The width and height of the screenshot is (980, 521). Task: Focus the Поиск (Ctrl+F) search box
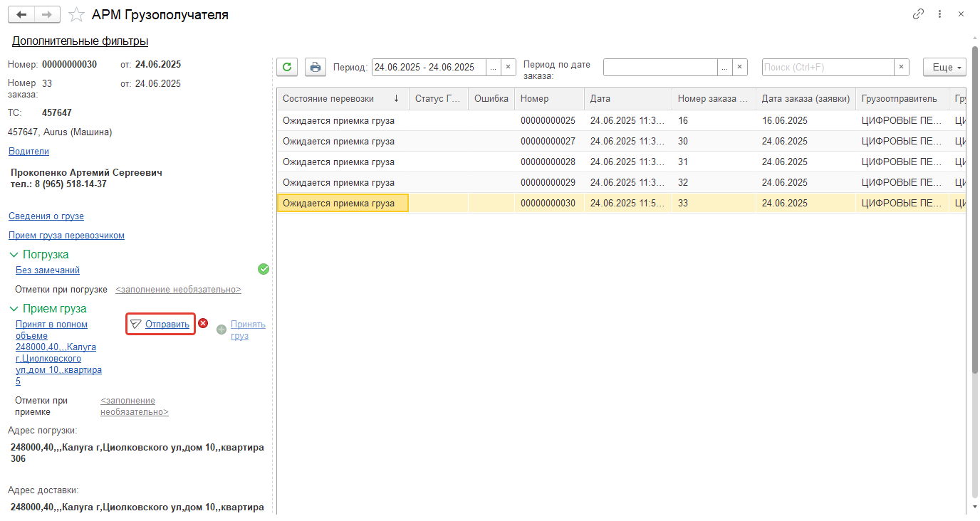click(828, 67)
